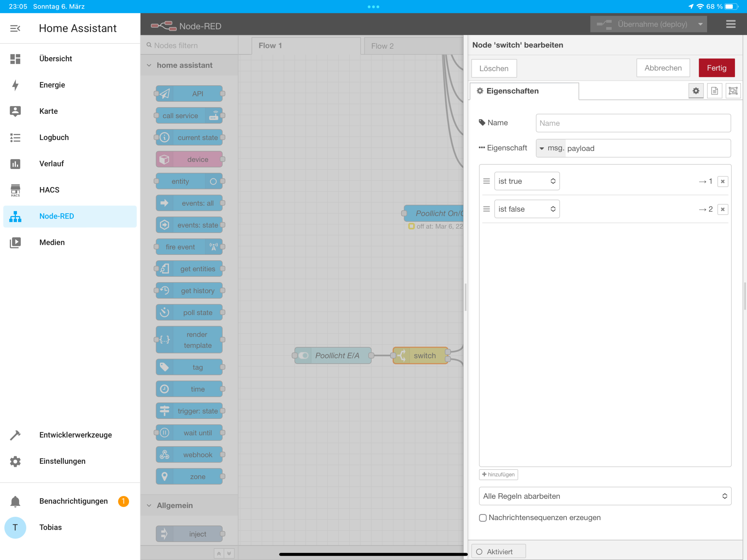Viewport: 747px width, 560px height.
Task: Select the API node in palette
Action: (x=189, y=94)
